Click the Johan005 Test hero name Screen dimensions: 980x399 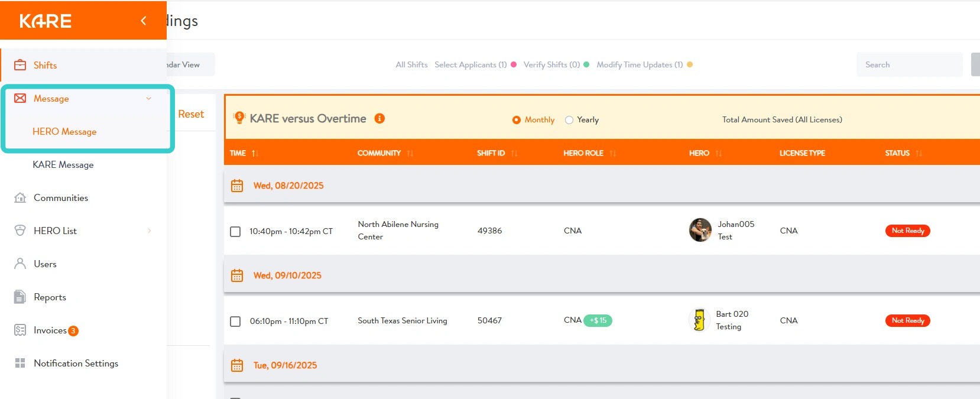tap(736, 231)
